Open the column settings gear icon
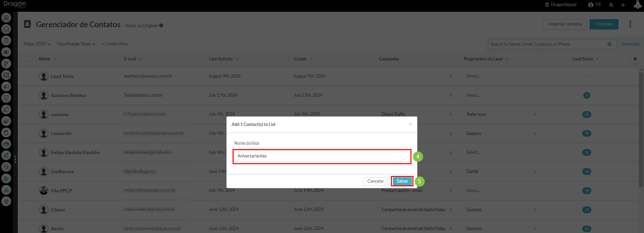This screenshot has width=644, height=233. pyautogui.click(x=635, y=59)
